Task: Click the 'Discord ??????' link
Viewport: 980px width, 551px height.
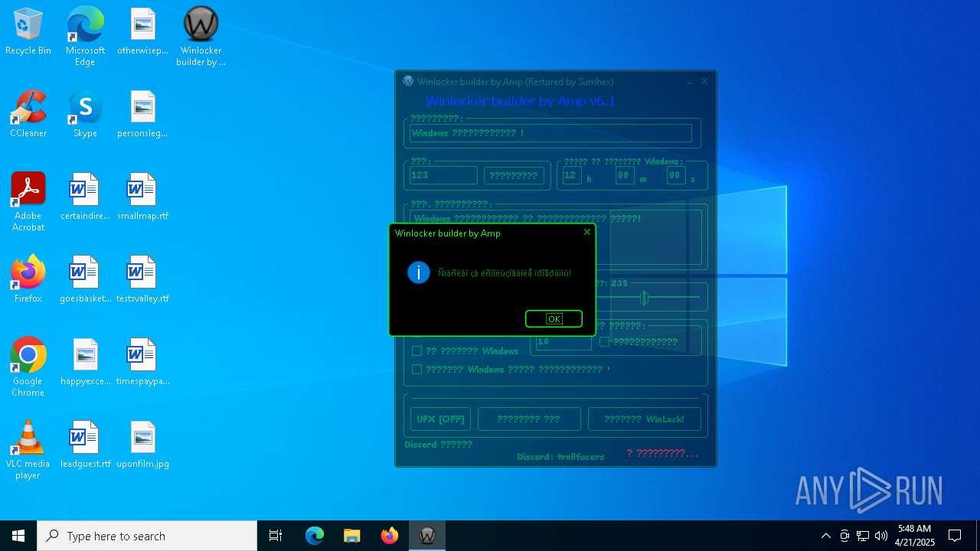Action: (x=439, y=445)
